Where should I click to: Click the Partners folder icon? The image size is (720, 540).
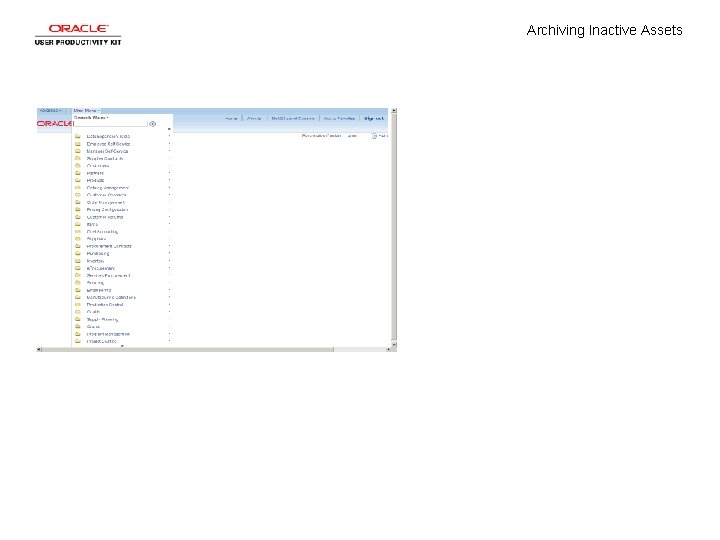(78, 173)
